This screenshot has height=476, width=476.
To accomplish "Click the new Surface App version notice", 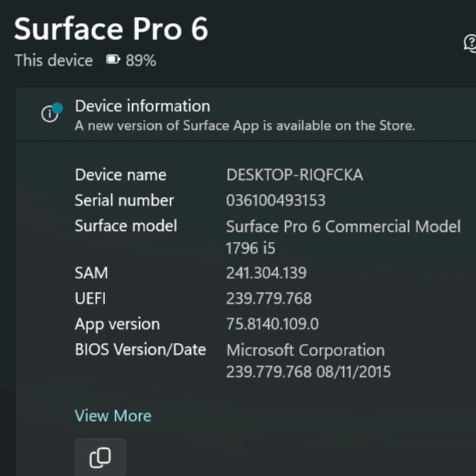I will [x=244, y=125].
